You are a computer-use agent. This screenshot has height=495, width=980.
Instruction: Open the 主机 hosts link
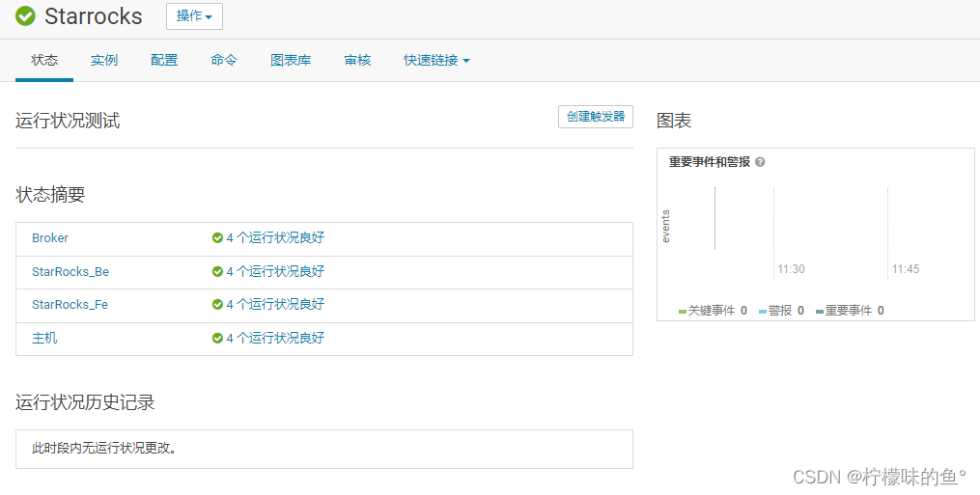44,338
